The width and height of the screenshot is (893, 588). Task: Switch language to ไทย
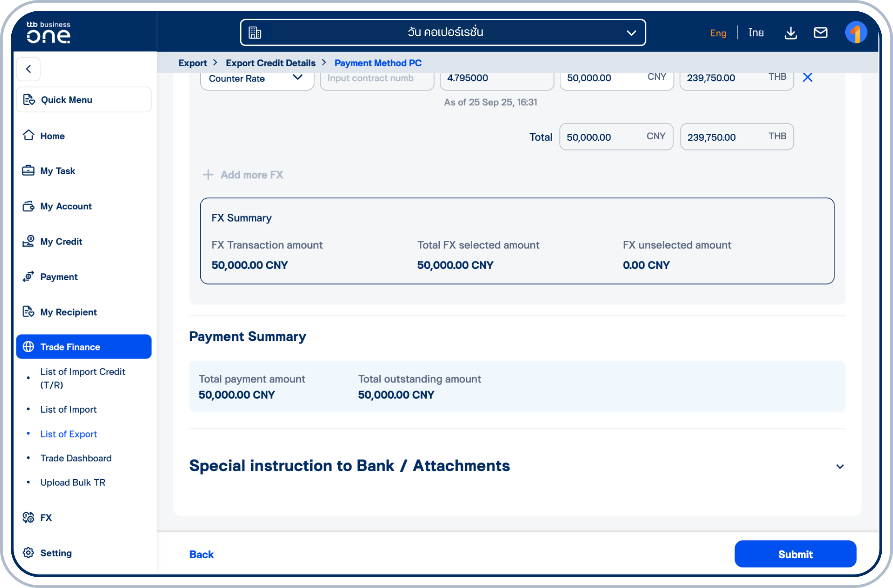pos(756,33)
